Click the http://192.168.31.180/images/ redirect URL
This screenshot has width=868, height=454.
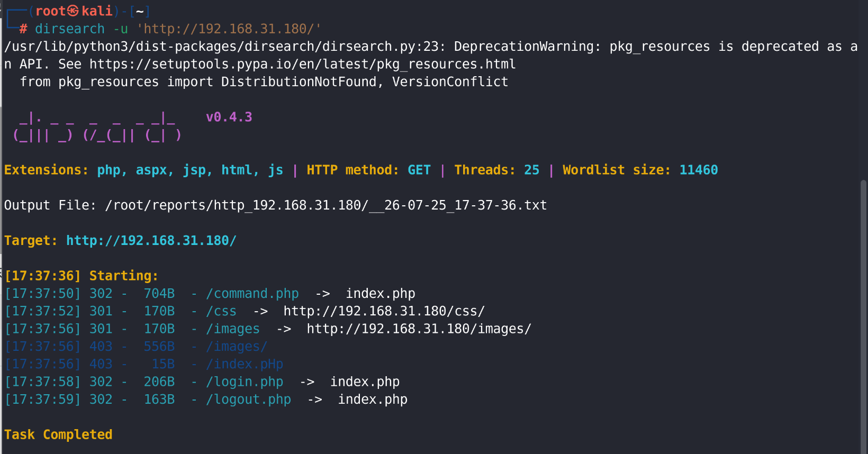[419, 329]
